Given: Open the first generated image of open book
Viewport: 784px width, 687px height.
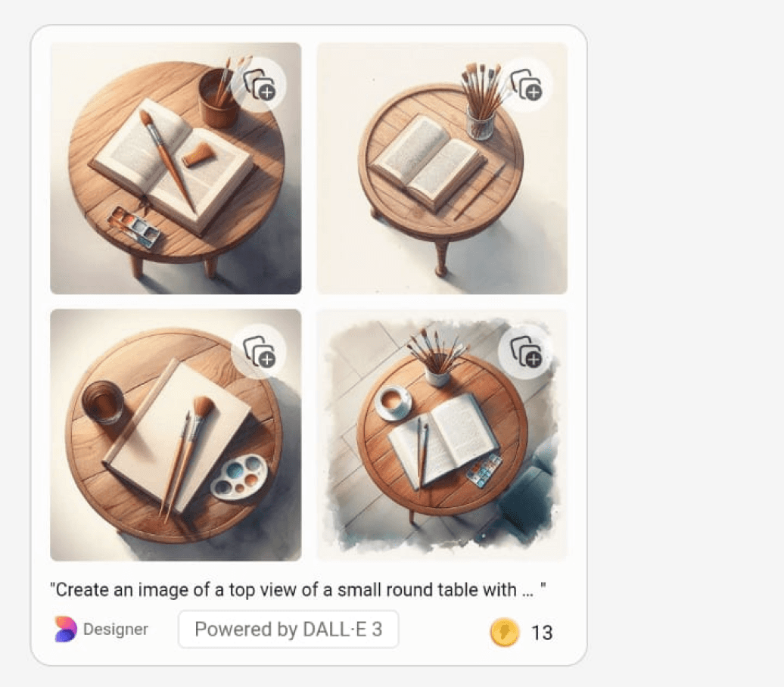Looking at the screenshot, I should click(176, 169).
